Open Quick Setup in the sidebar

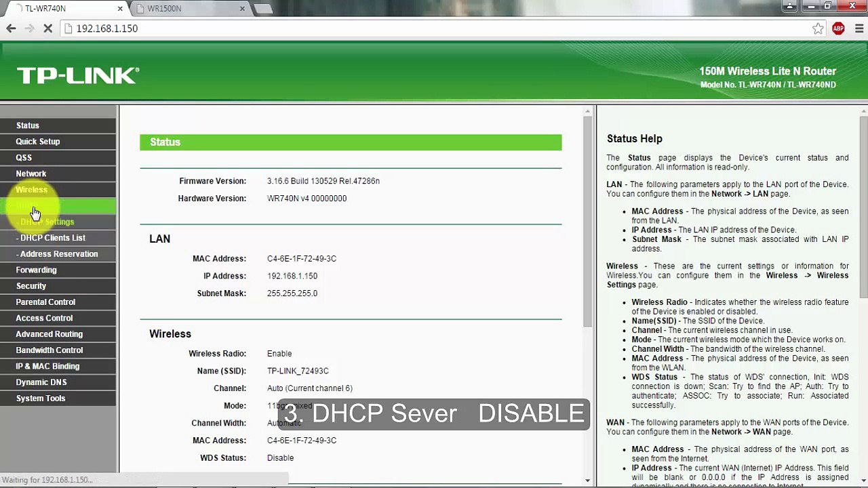coord(38,142)
